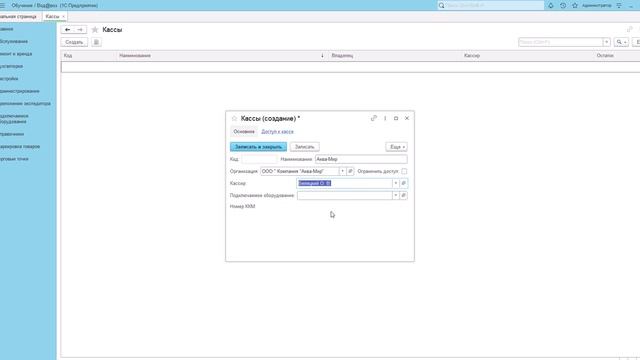Image resolution: width=640 pixels, height=360 pixels.
Task: Open favorites star in top bar
Action: 575,5
